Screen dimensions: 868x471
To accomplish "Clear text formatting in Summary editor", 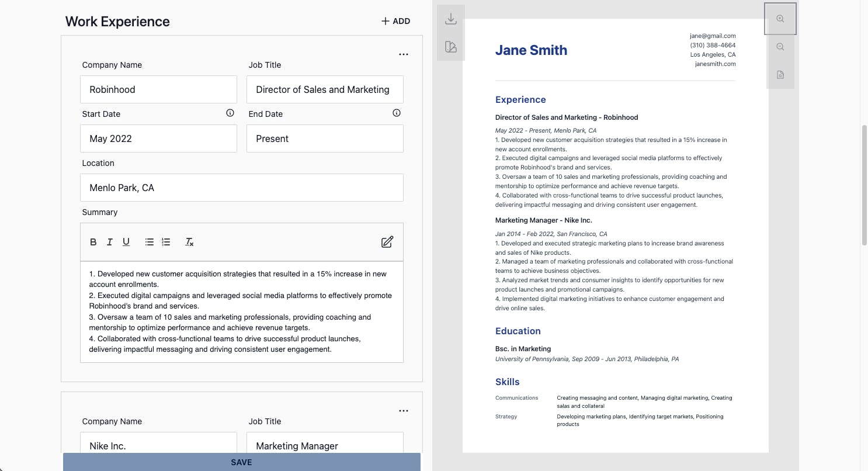I will pyautogui.click(x=189, y=242).
